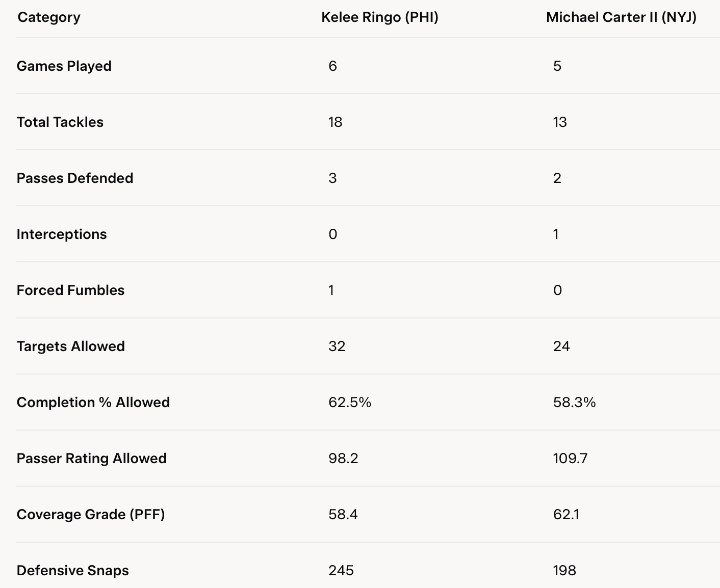Select the Forced Fumbles row label
The image size is (720, 588).
pos(71,290)
